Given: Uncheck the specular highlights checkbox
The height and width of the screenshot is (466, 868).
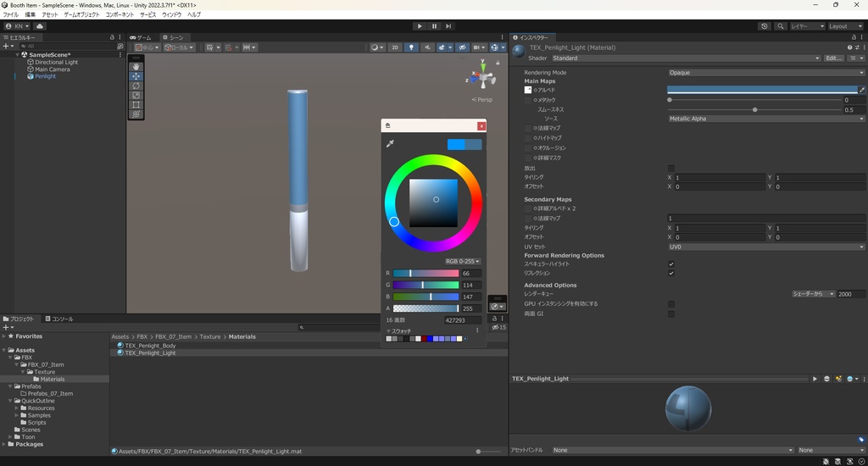Looking at the screenshot, I should pos(671,264).
